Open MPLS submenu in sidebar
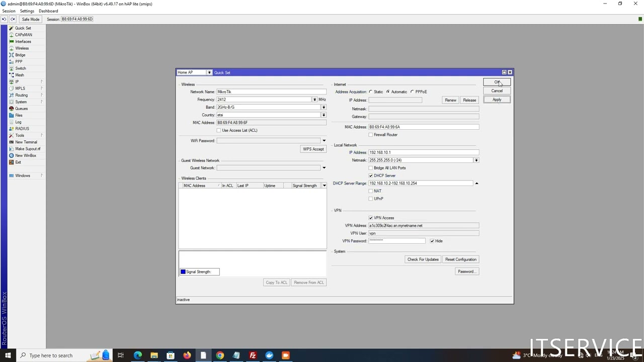Viewport: 644px width, 362px height. [26, 88]
